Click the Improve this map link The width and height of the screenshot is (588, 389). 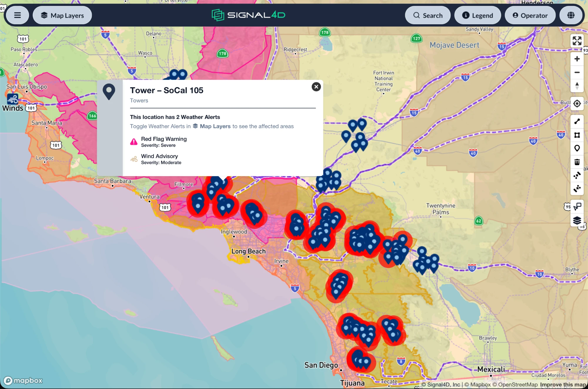coord(563,385)
